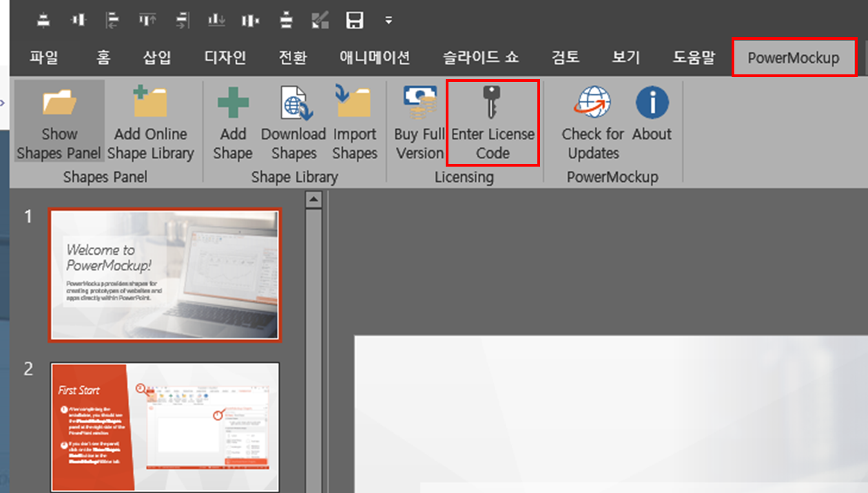
Task: Click the Align Center icon in quick access toolbar
Action: 43,21
